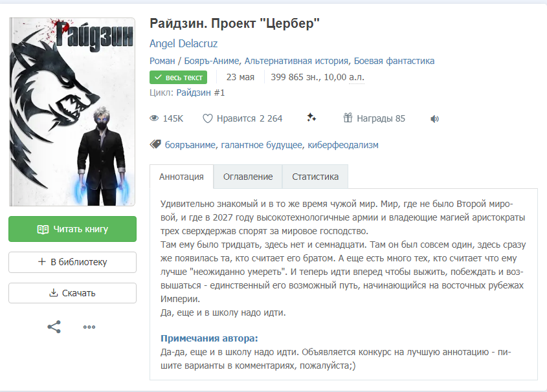Add book via В библиотеку button
The height and width of the screenshot is (392, 547).
click(73, 262)
